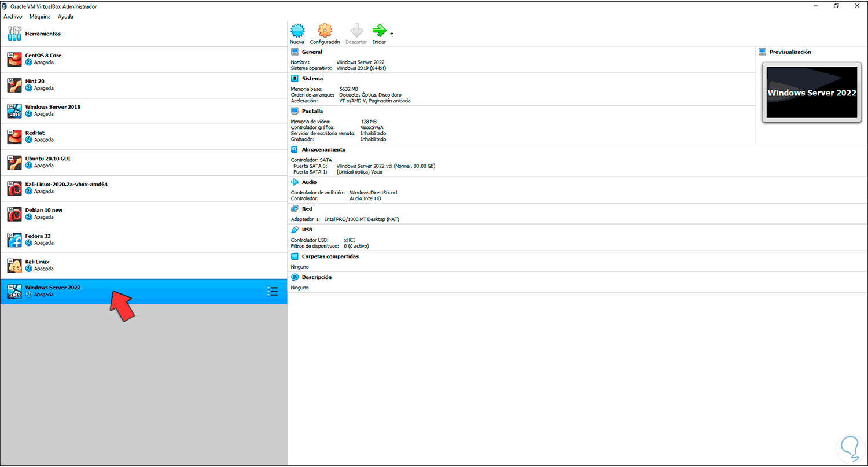Click the VBoxSVGA graphics controller value
Screen dimensions: 868x467
click(372, 127)
